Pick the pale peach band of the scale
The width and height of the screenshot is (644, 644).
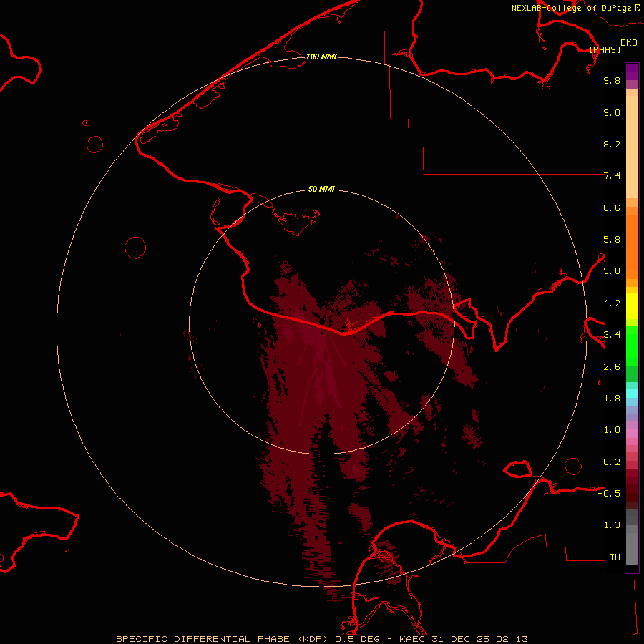(x=632, y=147)
